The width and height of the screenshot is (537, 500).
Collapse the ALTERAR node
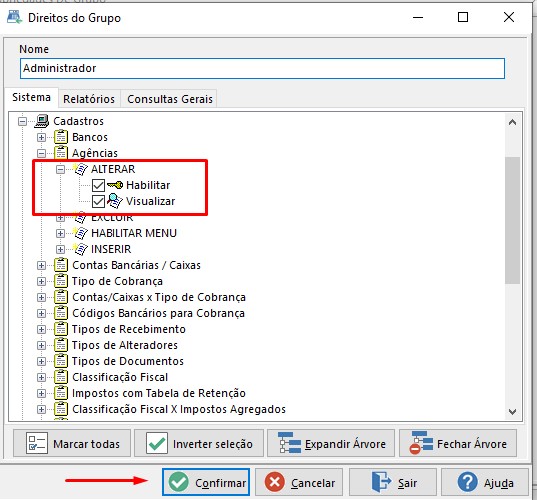click(61, 169)
